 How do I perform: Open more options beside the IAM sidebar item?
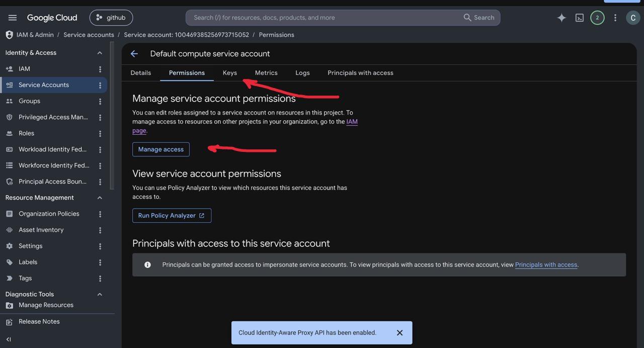tap(100, 69)
